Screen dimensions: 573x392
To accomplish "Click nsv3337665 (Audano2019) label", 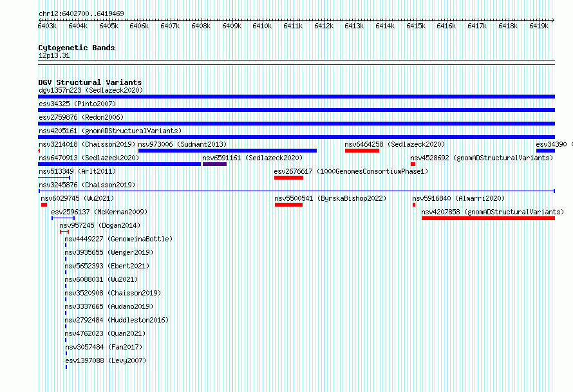I will point(109,306).
